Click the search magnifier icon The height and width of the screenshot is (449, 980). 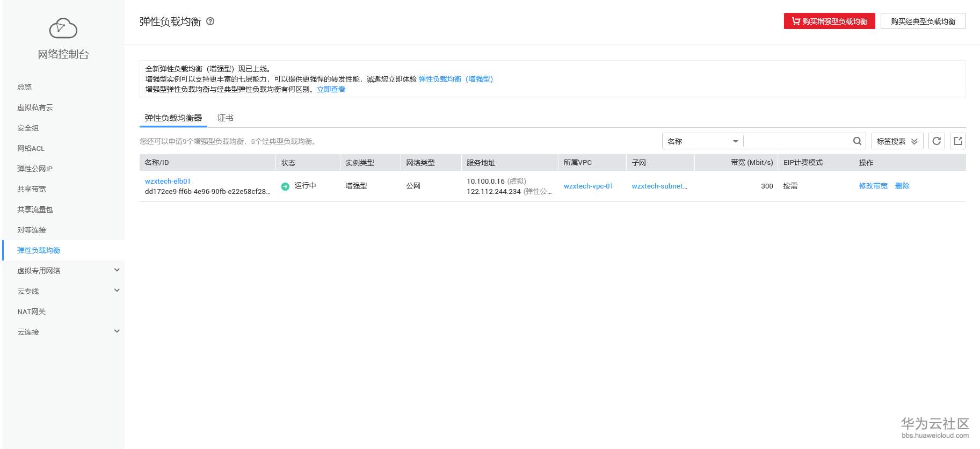click(858, 141)
